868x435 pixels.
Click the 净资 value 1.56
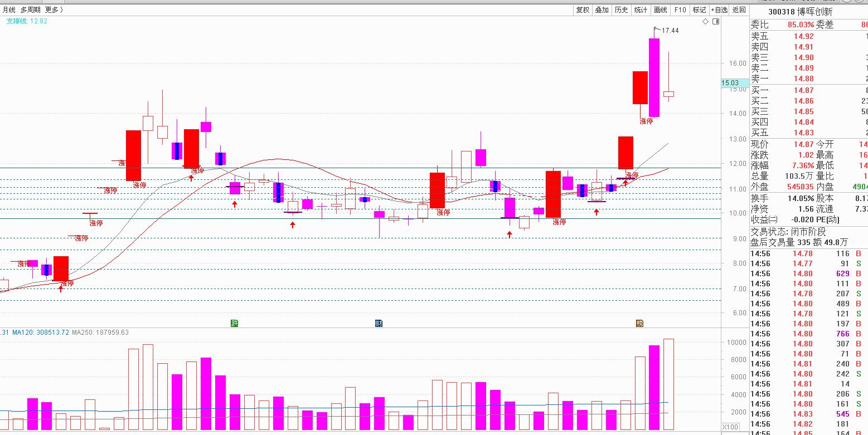[x=806, y=209]
